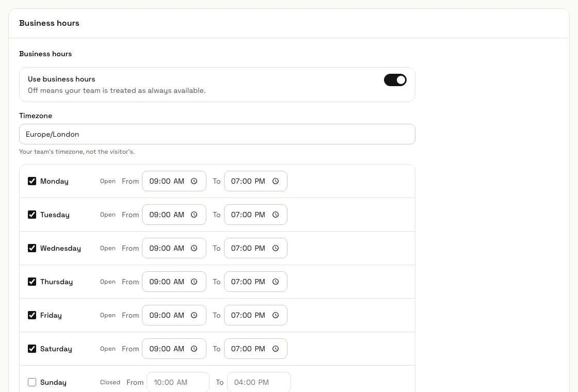Open clock picker for Thursday From time
Screen dimensions: 578x392
click(194, 282)
